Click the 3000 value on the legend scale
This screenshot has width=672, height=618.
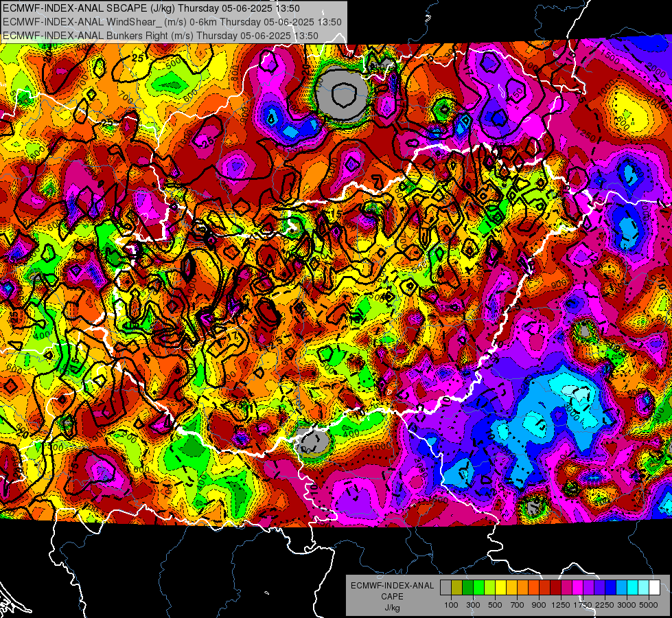point(627,605)
